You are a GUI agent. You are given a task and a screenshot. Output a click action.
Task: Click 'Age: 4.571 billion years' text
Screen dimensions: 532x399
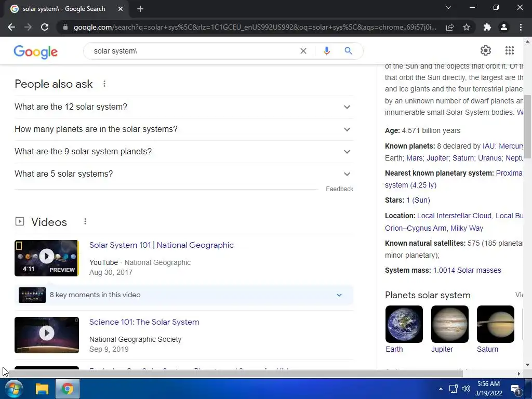(x=422, y=130)
